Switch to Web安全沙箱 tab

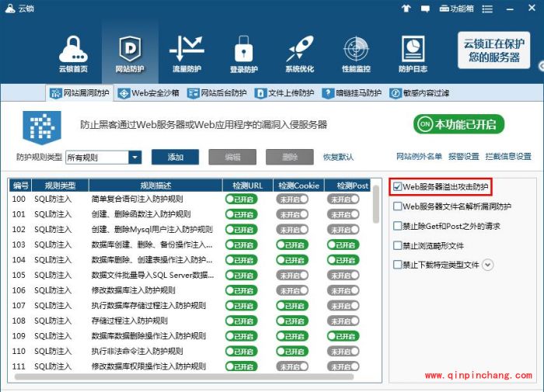[148, 93]
